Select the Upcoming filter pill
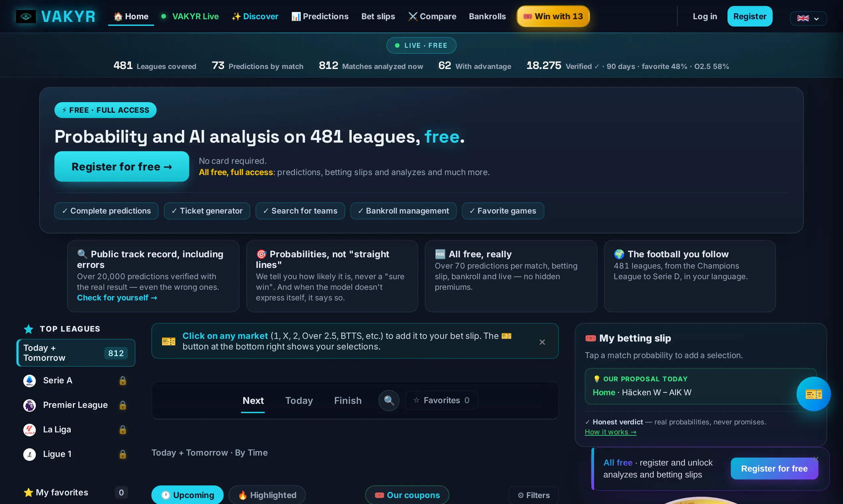The height and width of the screenshot is (504, 843). tap(187, 495)
